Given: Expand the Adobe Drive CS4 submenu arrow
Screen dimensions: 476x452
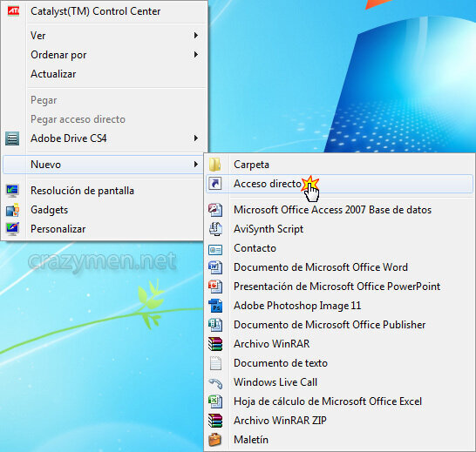Looking at the screenshot, I should 196,138.
